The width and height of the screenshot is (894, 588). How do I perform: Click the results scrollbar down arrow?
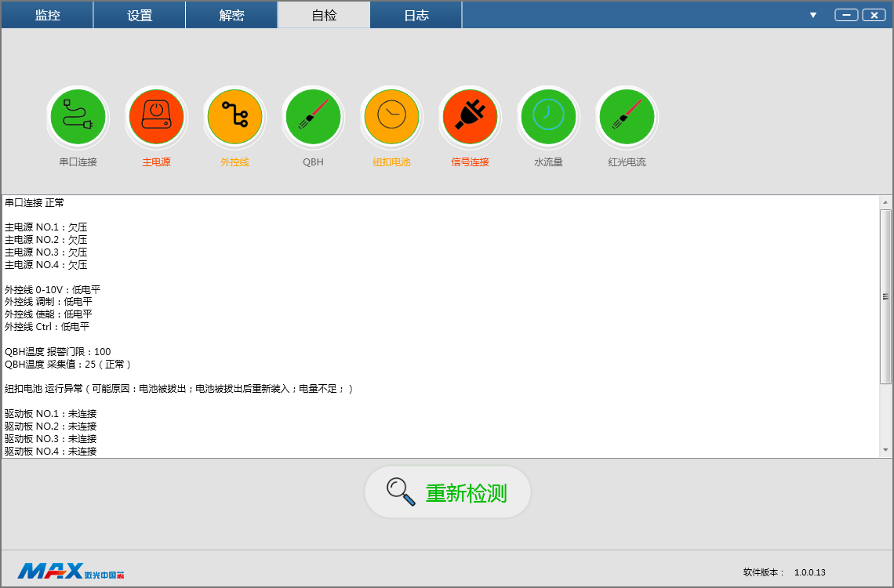pyautogui.click(x=886, y=450)
